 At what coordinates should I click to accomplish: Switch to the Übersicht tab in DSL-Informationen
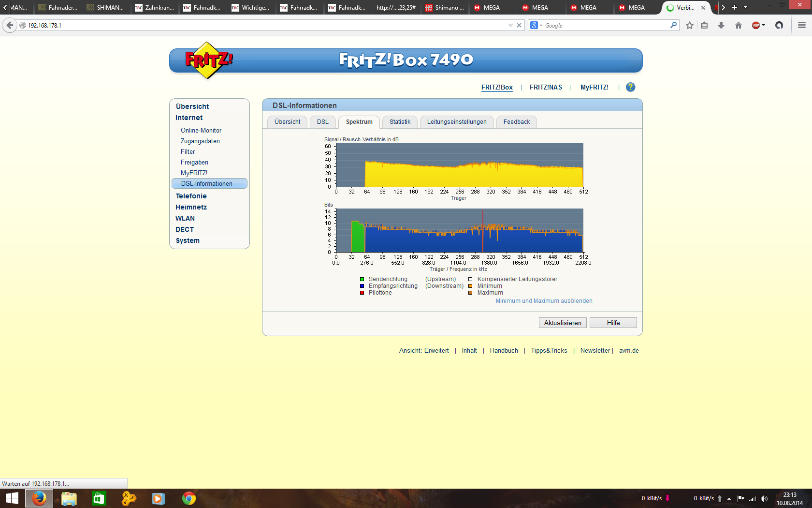tap(287, 122)
